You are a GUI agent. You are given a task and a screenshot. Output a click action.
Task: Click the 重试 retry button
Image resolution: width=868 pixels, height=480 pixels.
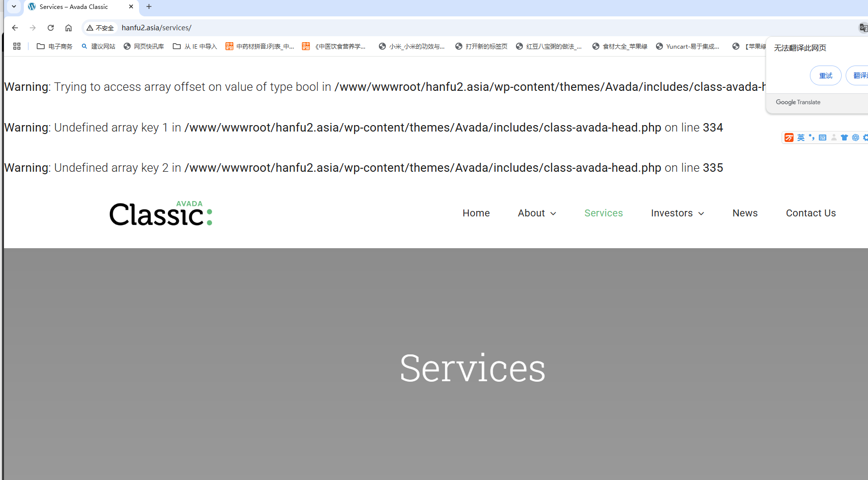(x=825, y=75)
